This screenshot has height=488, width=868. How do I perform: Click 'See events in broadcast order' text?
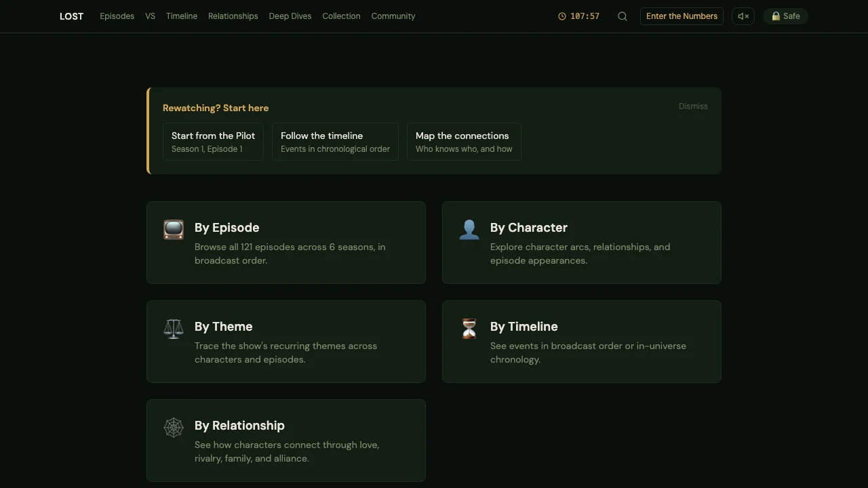pyautogui.click(x=588, y=352)
